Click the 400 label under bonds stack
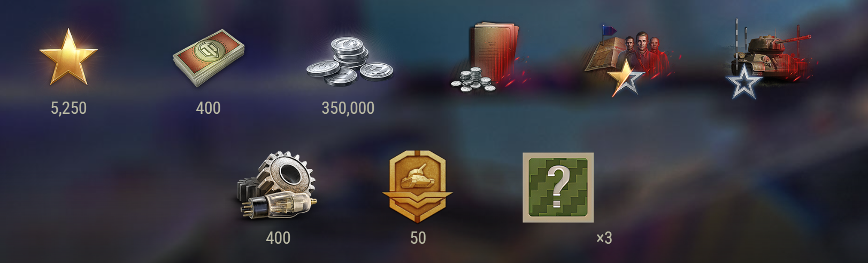868x263 pixels. pos(208,108)
